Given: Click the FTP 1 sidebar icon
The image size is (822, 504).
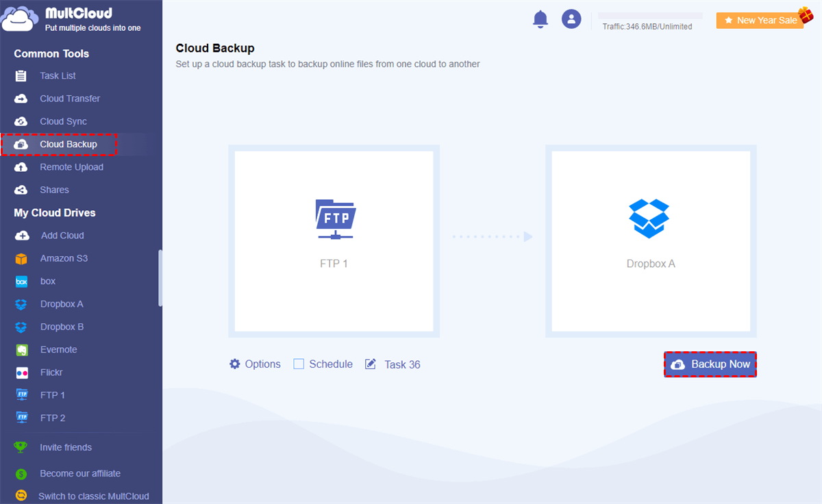Looking at the screenshot, I should click(21, 395).
